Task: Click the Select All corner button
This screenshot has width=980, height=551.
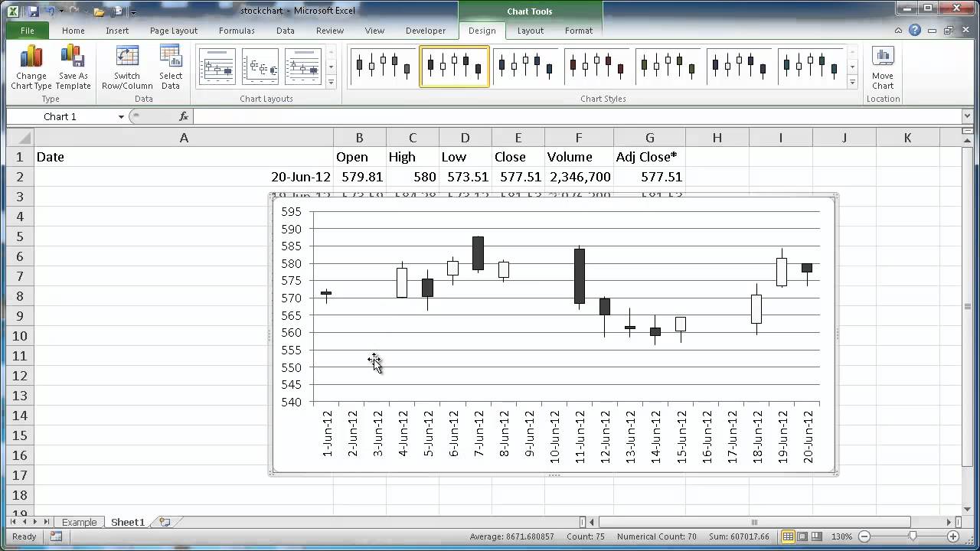Action: pyautogui.click(x=20, y=138)
